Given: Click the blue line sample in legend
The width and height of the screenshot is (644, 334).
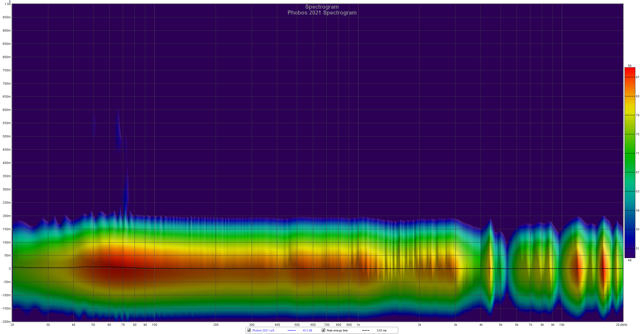Looking at the screenshot, I should 291,330.
